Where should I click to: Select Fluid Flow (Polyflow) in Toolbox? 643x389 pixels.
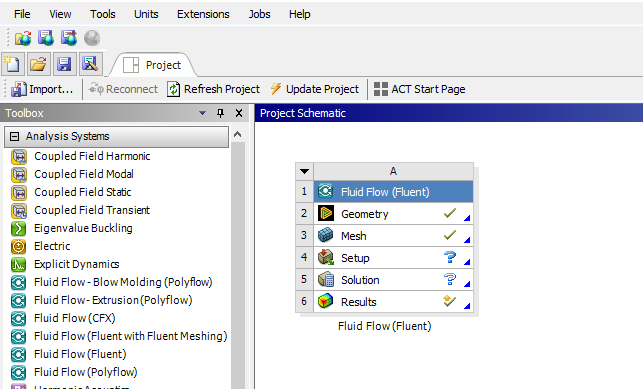[85, 372]
